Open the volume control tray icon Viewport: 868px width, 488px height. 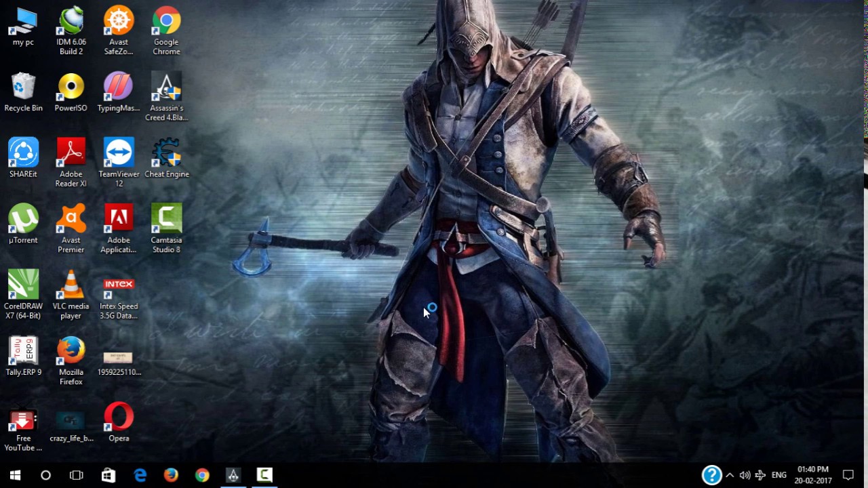(x=745, y=475)
